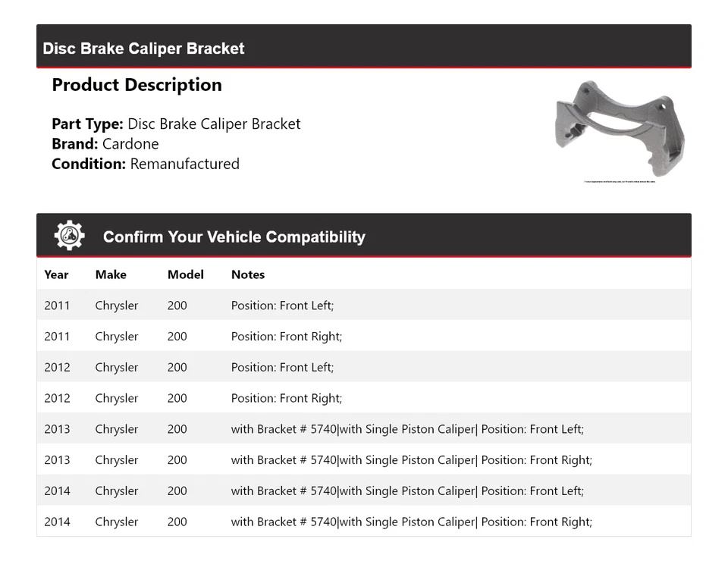This screenshot has height=561, width=728.
Task: Click the Part Type description line
Action: pos(176,124)
